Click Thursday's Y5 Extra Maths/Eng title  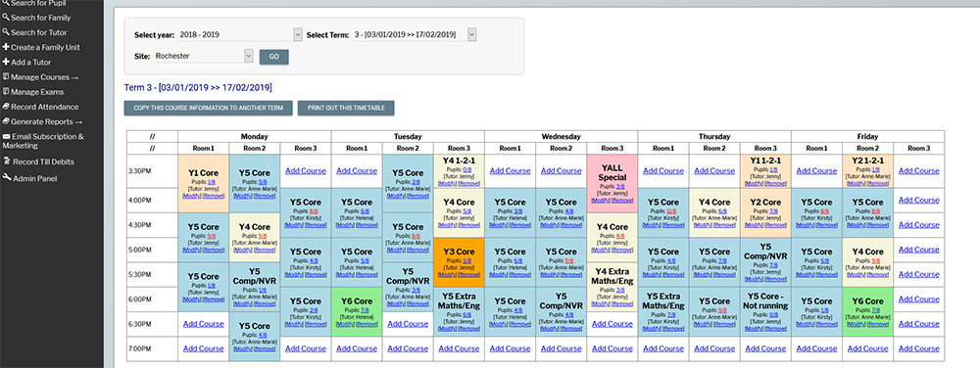[663, 301]
